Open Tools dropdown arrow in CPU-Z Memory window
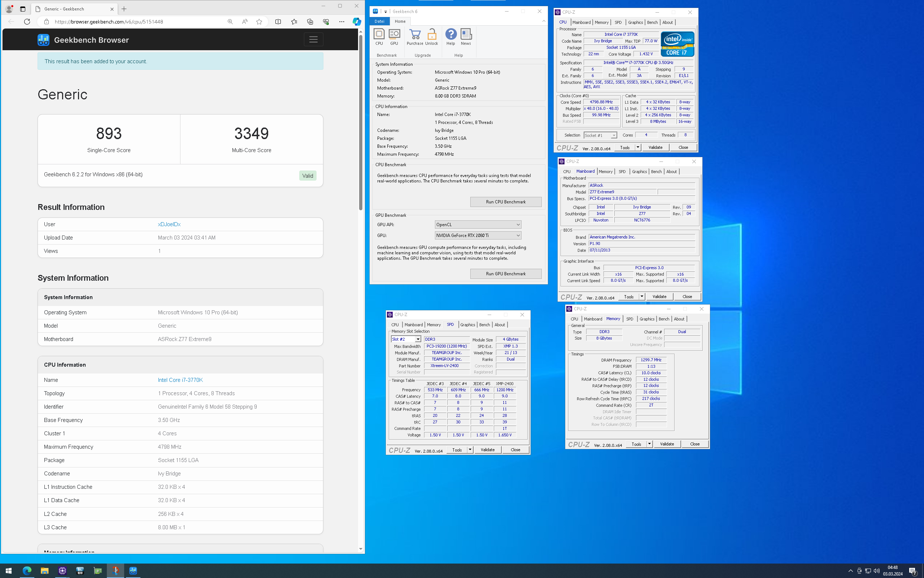 (649, 444)
